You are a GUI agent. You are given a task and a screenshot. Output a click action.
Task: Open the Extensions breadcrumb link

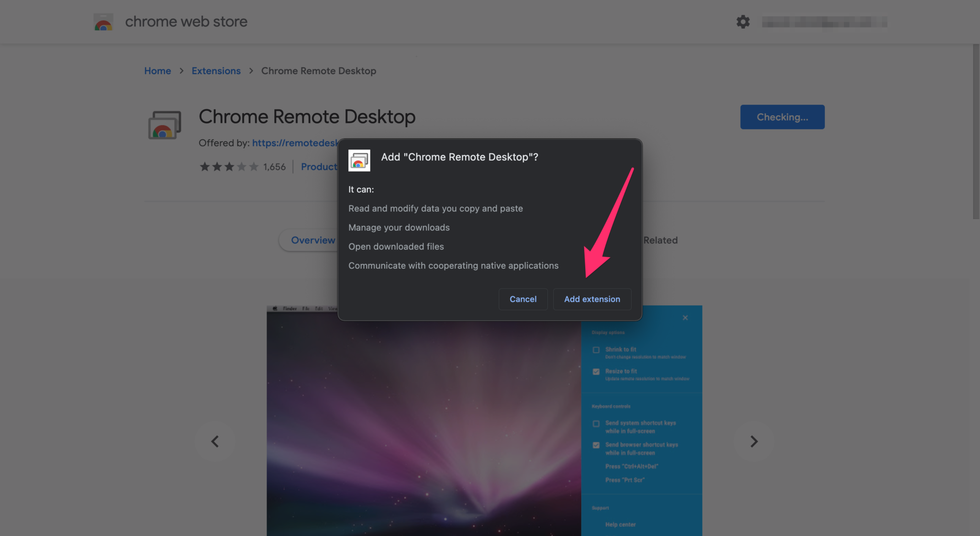click(216, 70)
